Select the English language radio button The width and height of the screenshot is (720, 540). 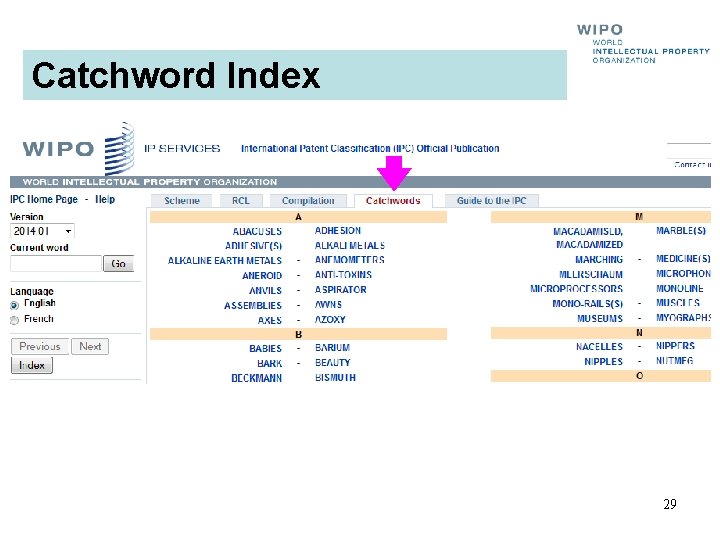coord(14,305)
